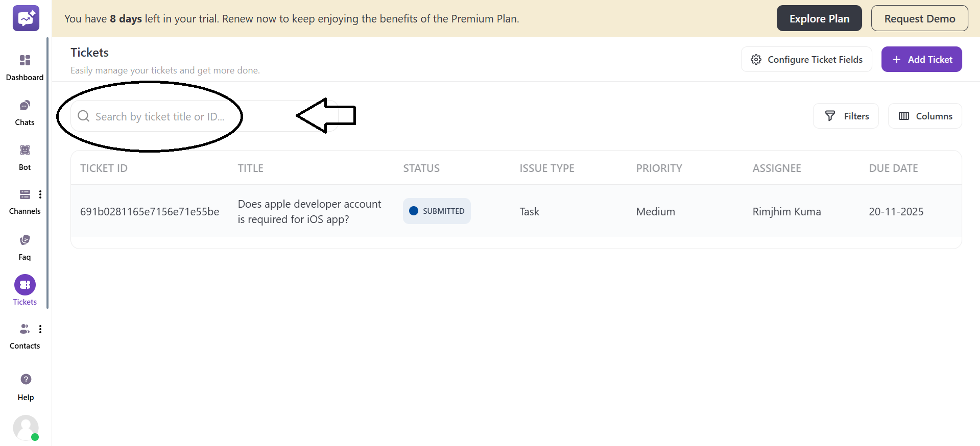This screenshot has width=980, height=446.
Task: Click the Tickets sidebar icon
Action: tap(25, 285)
